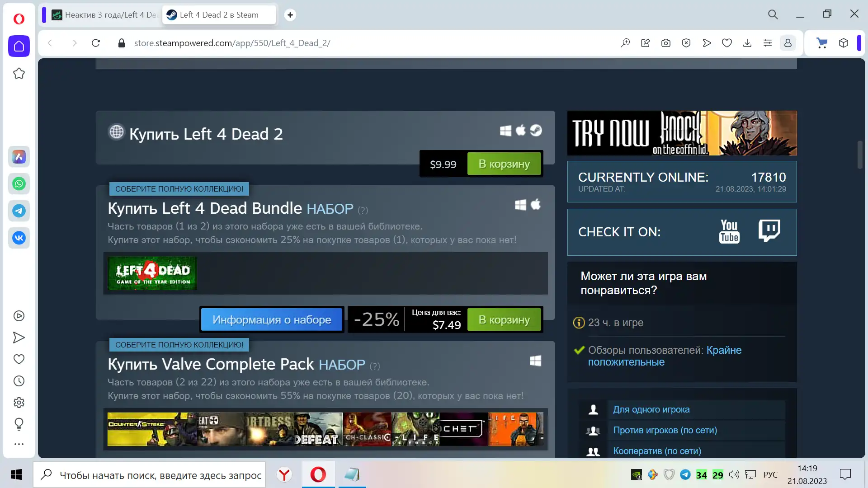Reload the Steam store page

[96, 43]
